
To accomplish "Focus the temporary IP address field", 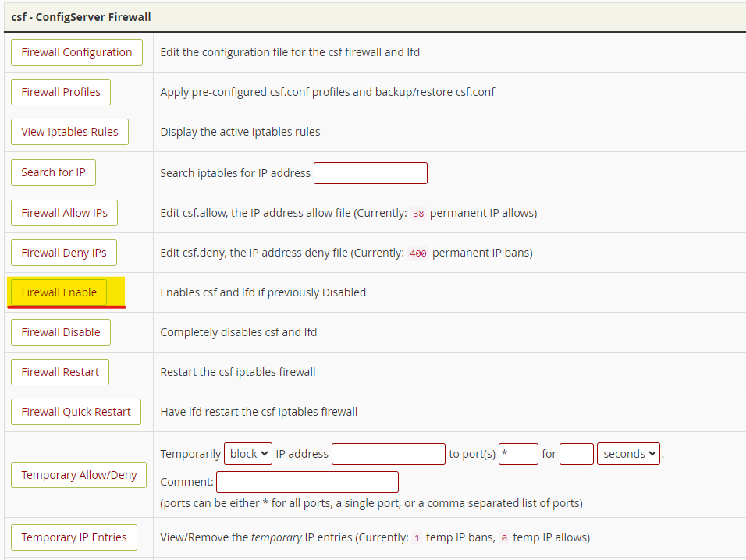I will point(389,454).
